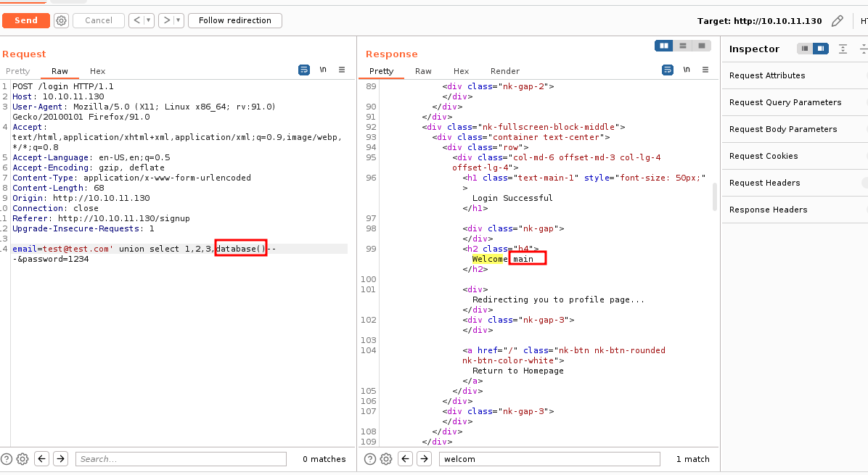Viewport: 868px width, 475px height.
Task: Switch Request view to Hex tab
Action: click(x=97, y=71)
